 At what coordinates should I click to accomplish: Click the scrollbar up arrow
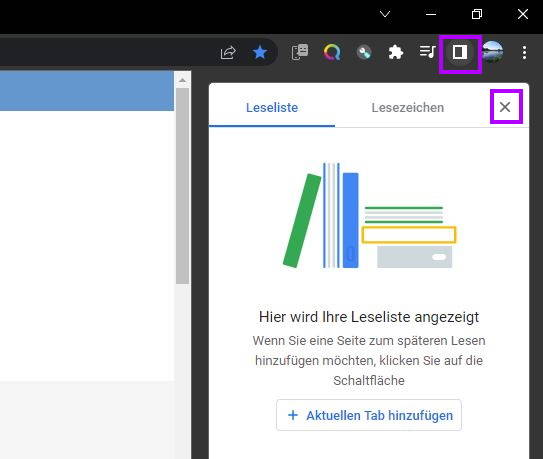(183, 80)
